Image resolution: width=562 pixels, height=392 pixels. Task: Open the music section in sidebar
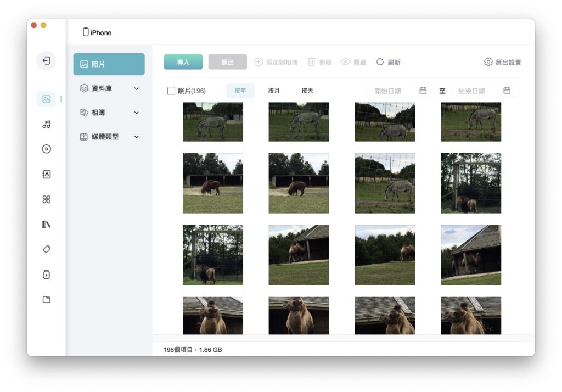tap(46, 124)
